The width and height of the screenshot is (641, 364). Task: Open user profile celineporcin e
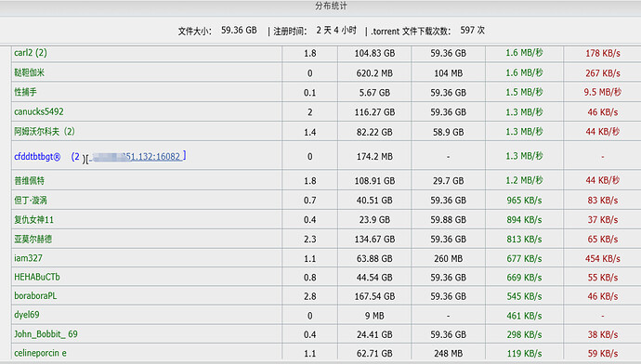(x=41, y=353)
